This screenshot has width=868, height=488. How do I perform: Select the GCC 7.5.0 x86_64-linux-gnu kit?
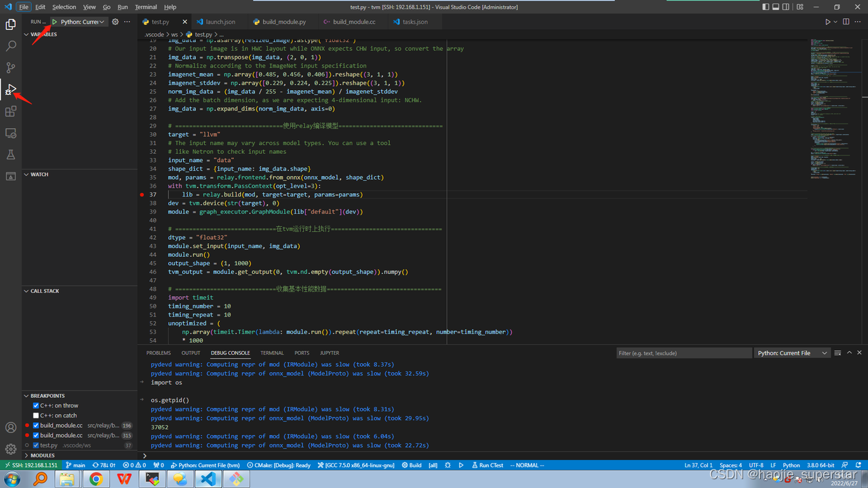(x=355, y=466)
